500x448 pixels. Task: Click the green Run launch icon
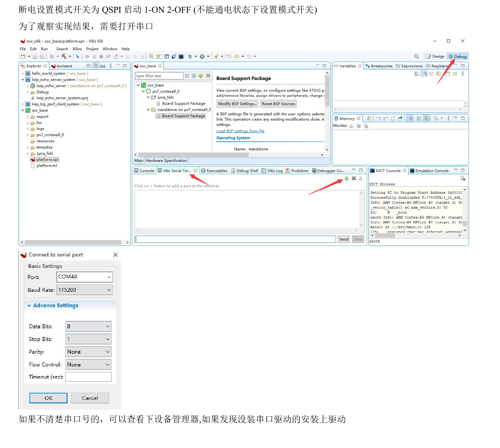202,56
